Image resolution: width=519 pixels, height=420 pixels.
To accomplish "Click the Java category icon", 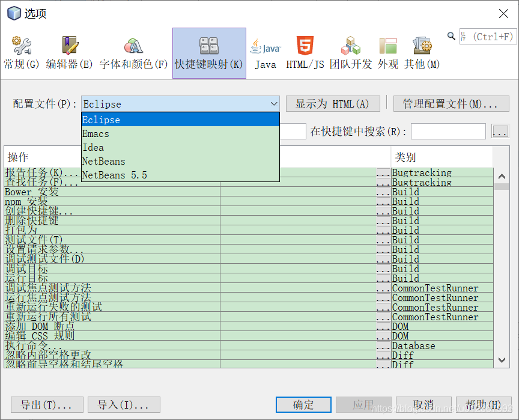I will [265, 45].
